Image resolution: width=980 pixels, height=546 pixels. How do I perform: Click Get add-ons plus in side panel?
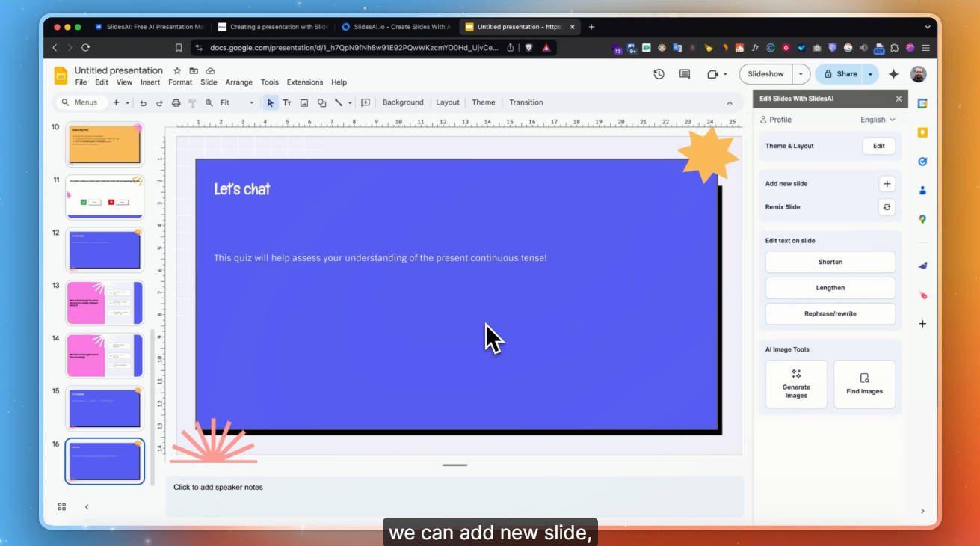coord(922,324)
